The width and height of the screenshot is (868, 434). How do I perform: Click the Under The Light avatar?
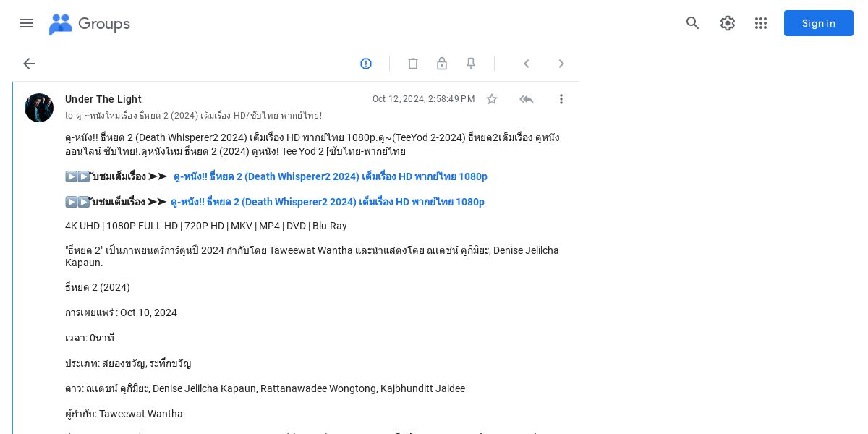(x=39, y=108)
